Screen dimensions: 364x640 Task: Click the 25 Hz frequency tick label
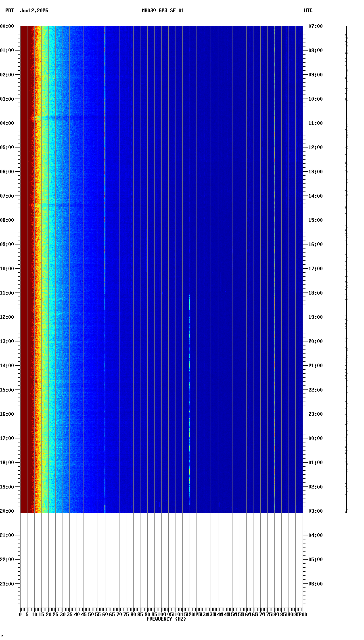[x=55, y=615]
